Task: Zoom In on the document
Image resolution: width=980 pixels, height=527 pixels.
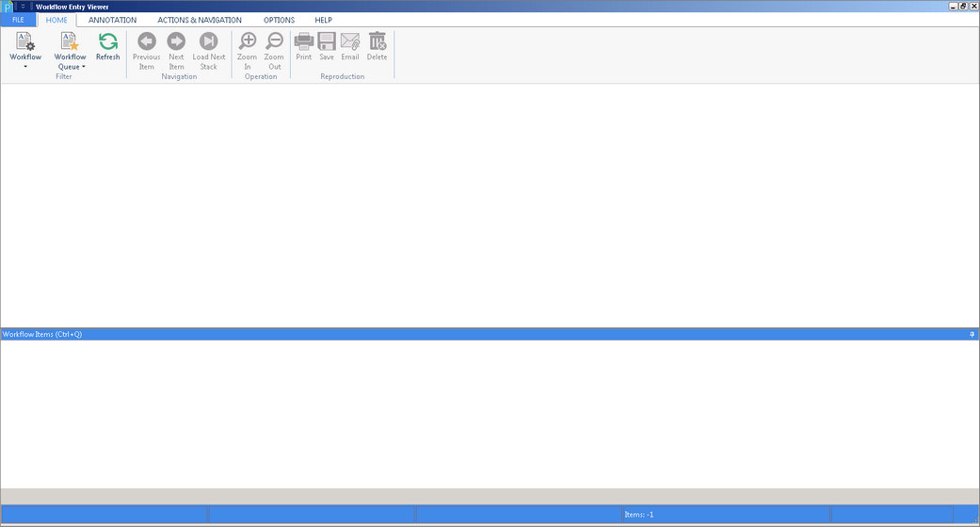Action: (x=248, y=51)
